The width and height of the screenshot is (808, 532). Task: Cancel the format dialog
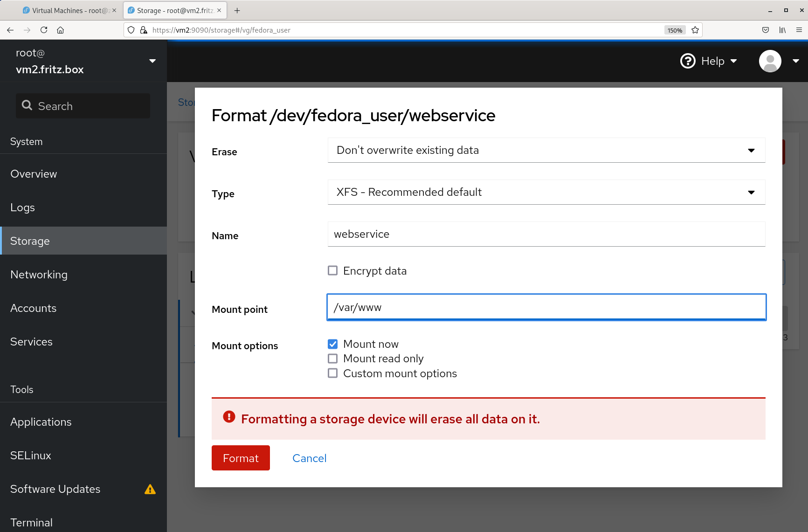click(310, 458)
